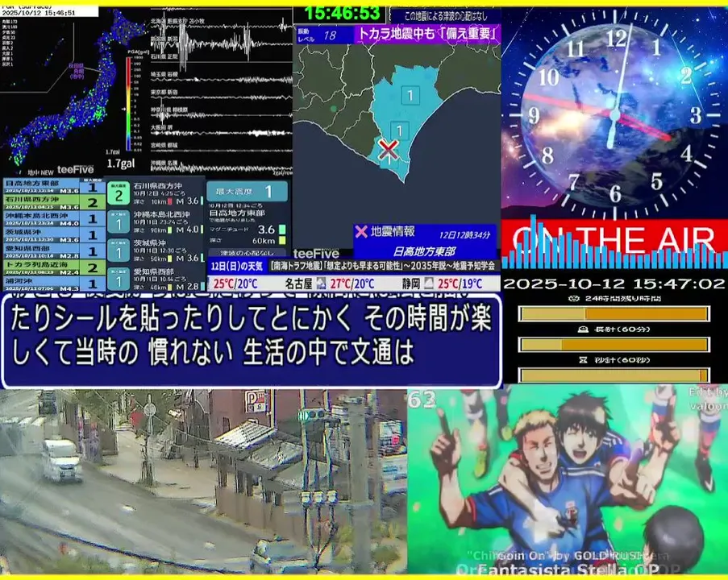The height and width of the screenshot is (580, 728).
Task: Click the 1.7gal reading
Action: (x=121, y=164)
